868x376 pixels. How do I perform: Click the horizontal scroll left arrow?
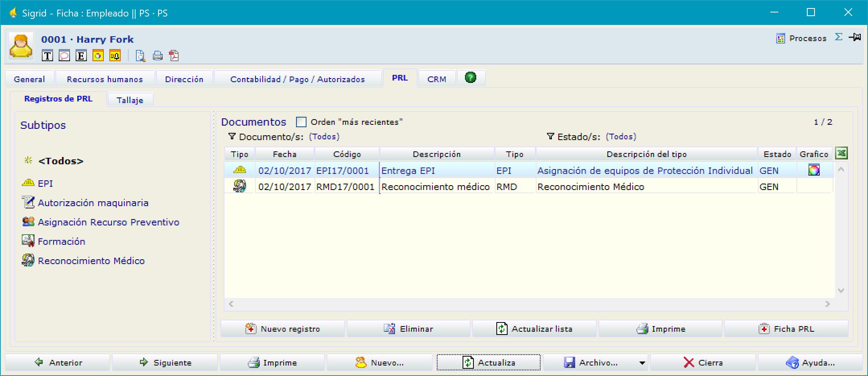click(x=231, y=304)
